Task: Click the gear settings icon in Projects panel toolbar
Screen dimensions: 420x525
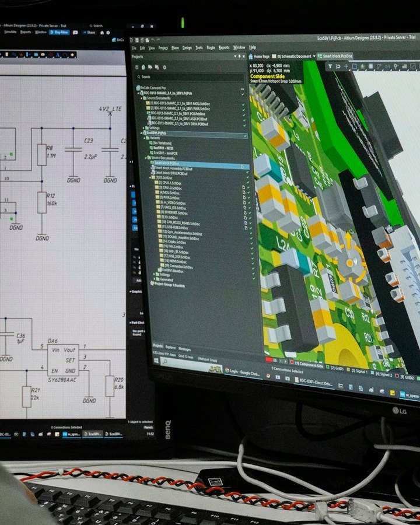Action: 164,67
